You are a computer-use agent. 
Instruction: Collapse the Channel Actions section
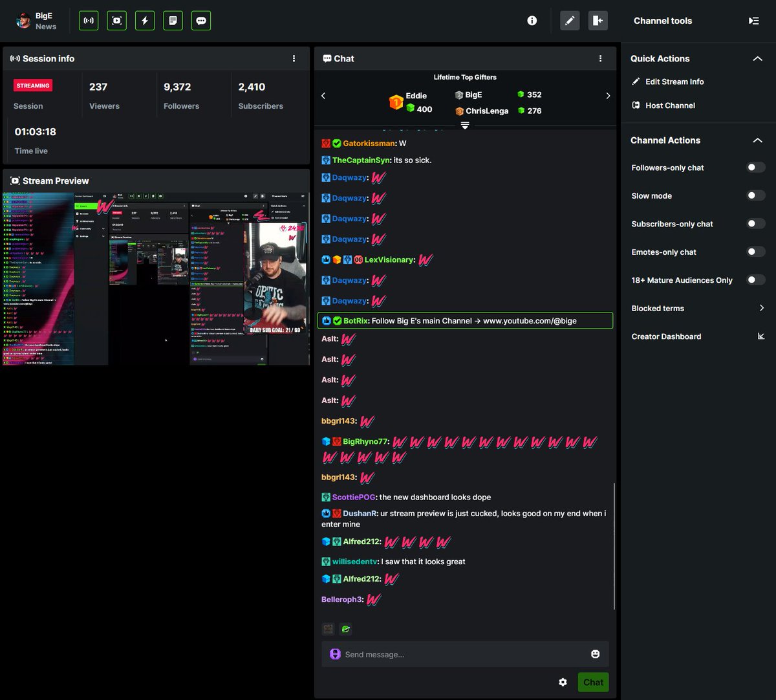[x=757, y=140]
